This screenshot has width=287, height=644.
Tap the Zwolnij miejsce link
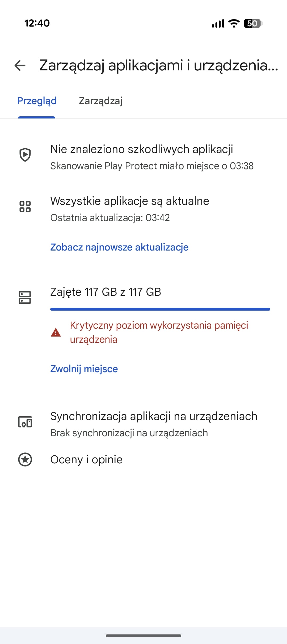point(84,369)
